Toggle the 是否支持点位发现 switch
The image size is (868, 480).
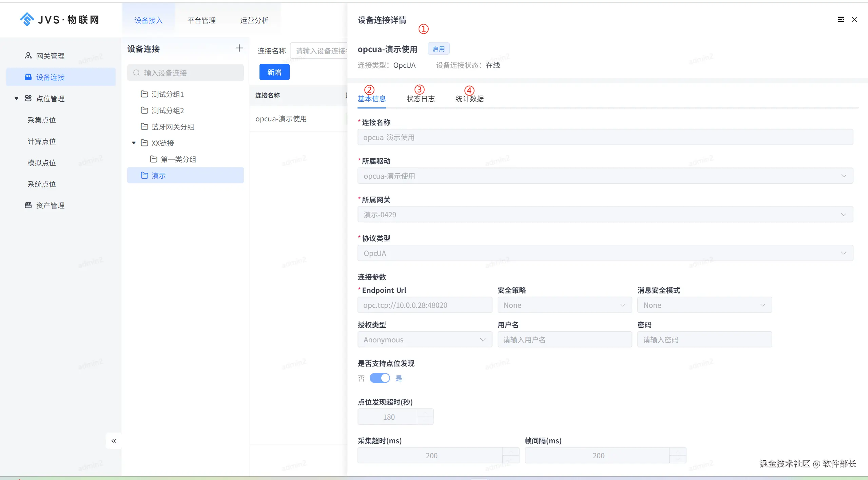pyautogui.click(x=380, y=378)
